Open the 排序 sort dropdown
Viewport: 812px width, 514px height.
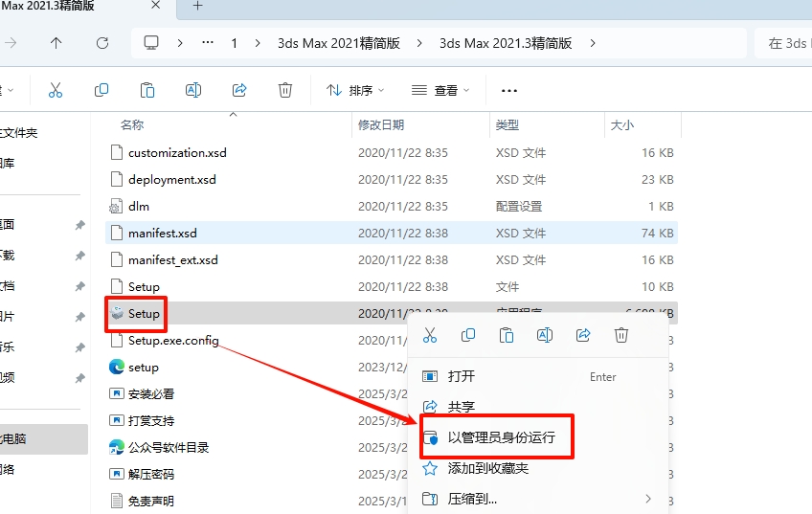354,90
